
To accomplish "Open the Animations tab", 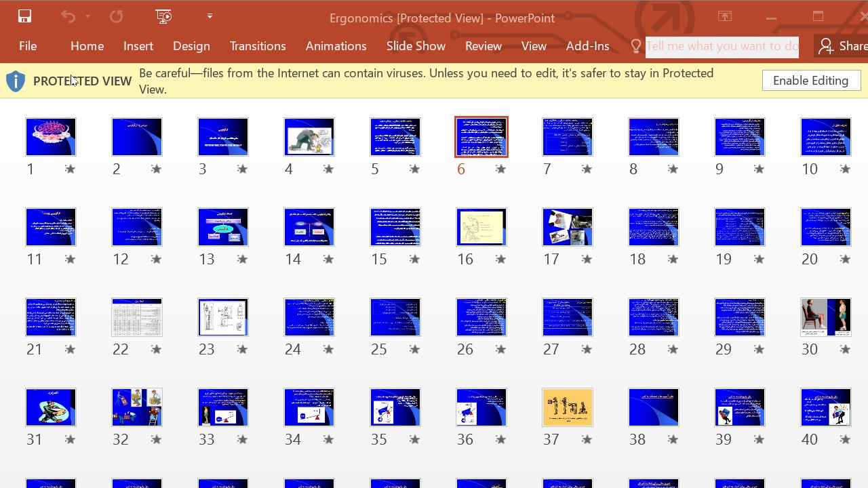I will 336,46.
